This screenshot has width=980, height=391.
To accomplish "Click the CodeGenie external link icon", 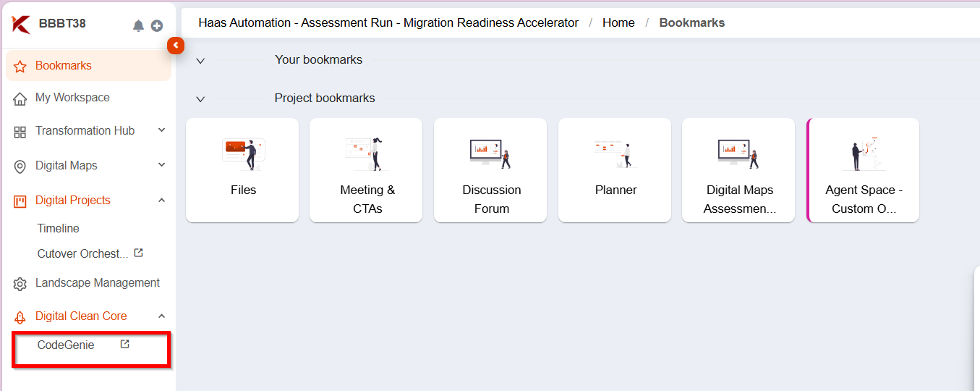I will coord(124,345).
